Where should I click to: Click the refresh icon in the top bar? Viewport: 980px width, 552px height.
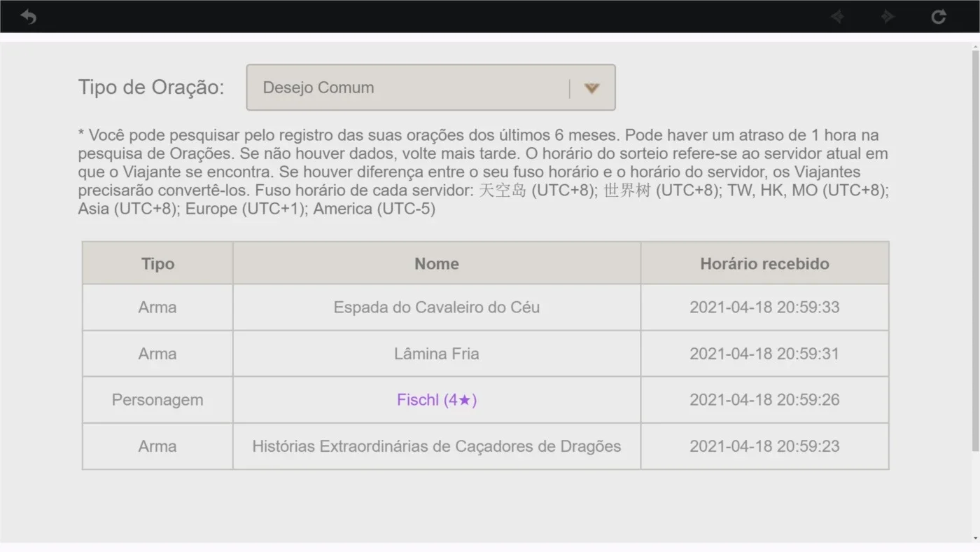[x=938, y=17]
